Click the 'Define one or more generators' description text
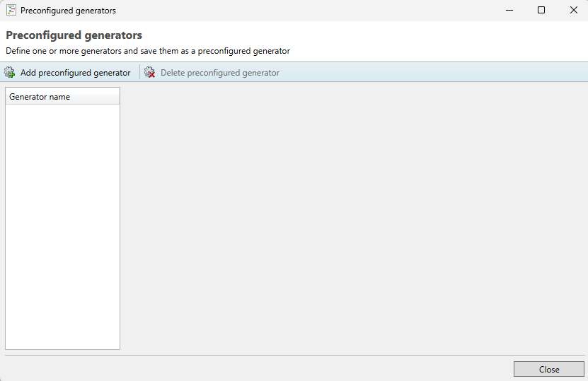The width and height of the screenshot is (588, 381). coord(148,51)
